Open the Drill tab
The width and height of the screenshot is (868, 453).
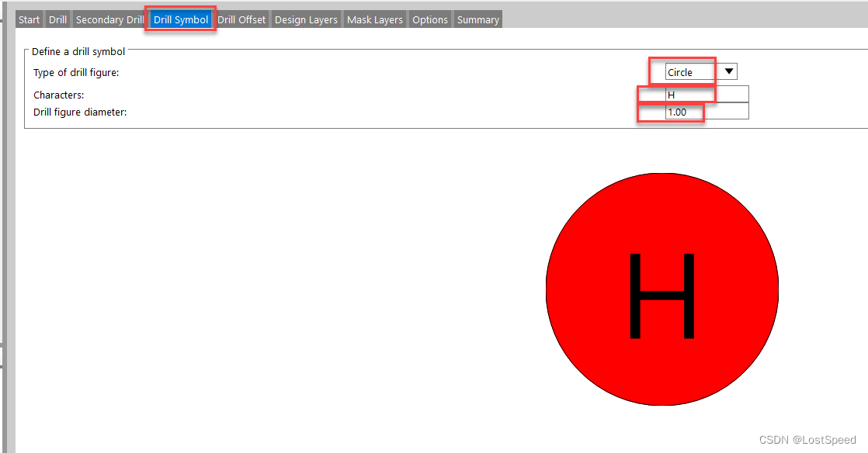(x=57, y=19)
